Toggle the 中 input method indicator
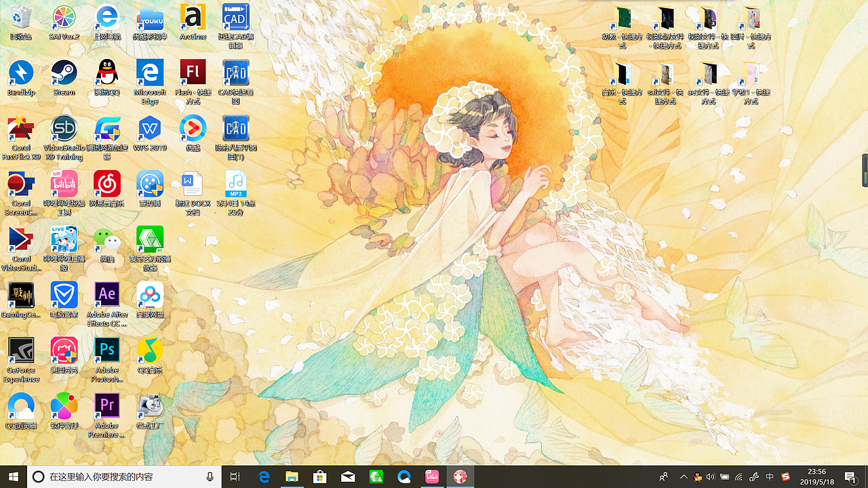This screenshot has width=868, height=488. point(770,476)
